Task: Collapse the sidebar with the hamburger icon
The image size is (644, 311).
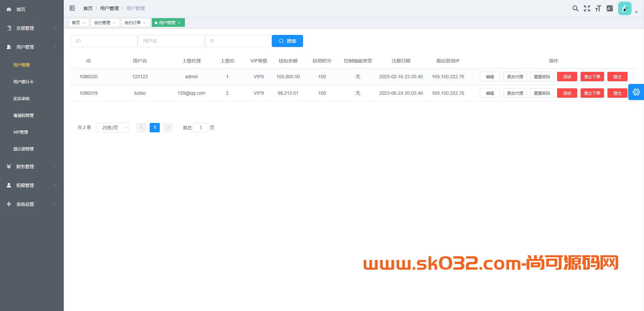Action: click(x=72, y=8)
